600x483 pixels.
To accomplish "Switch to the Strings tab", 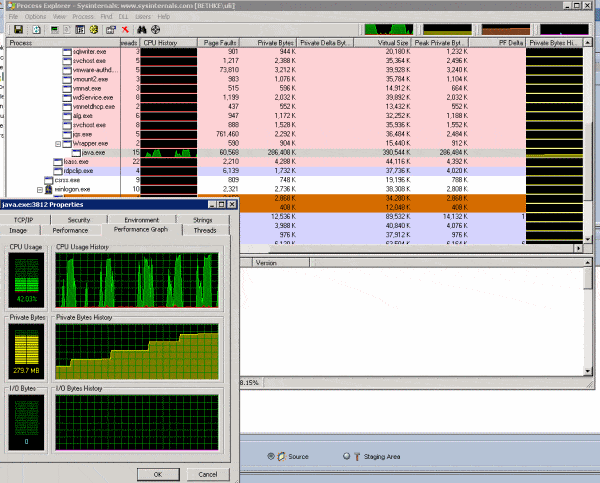I will coord(202,220).
